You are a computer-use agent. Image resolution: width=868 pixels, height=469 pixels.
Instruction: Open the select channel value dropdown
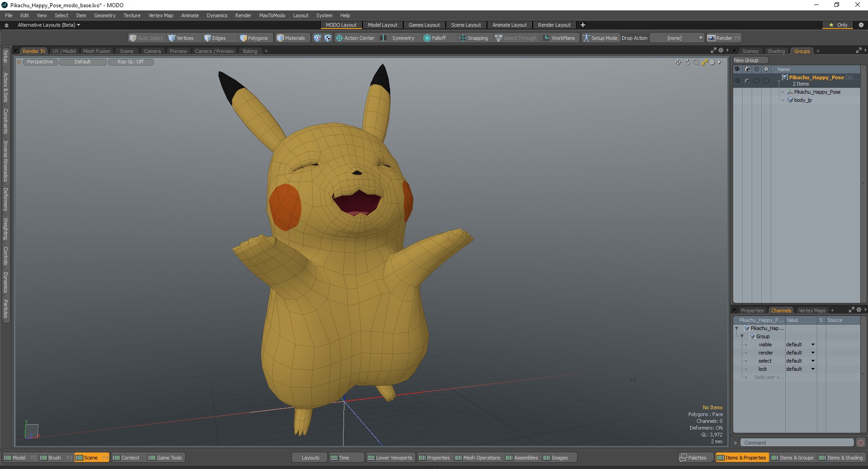pos(801,361)
